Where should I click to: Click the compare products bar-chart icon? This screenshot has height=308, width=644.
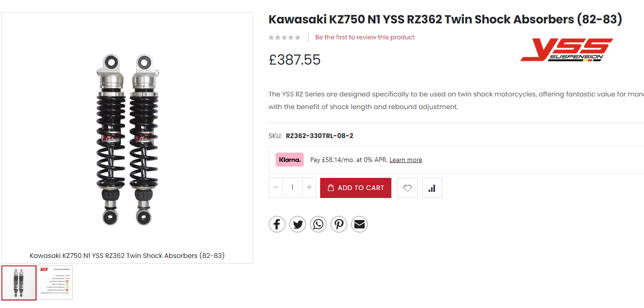pyautogui.click(x=432, y=188)
